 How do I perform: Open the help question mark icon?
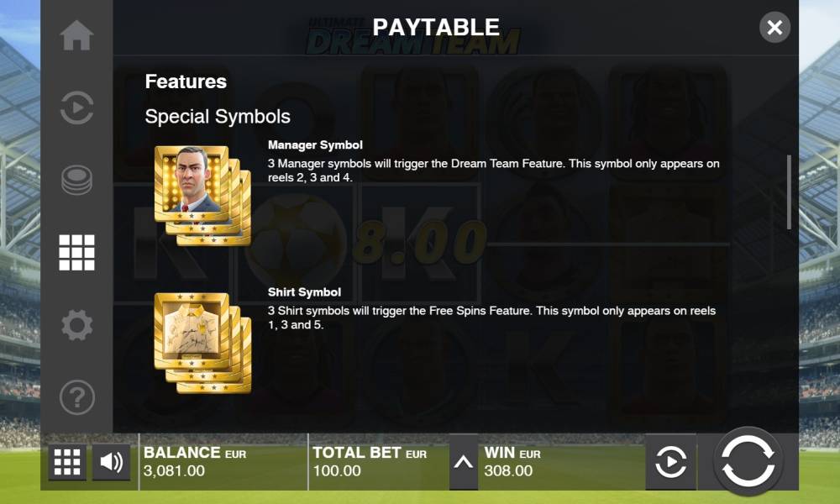76,397
